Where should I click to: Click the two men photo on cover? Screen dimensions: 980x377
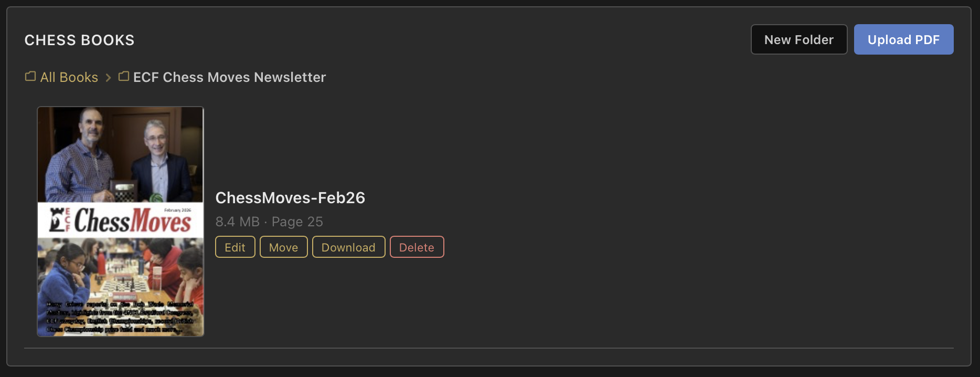[x=120, y=155]
